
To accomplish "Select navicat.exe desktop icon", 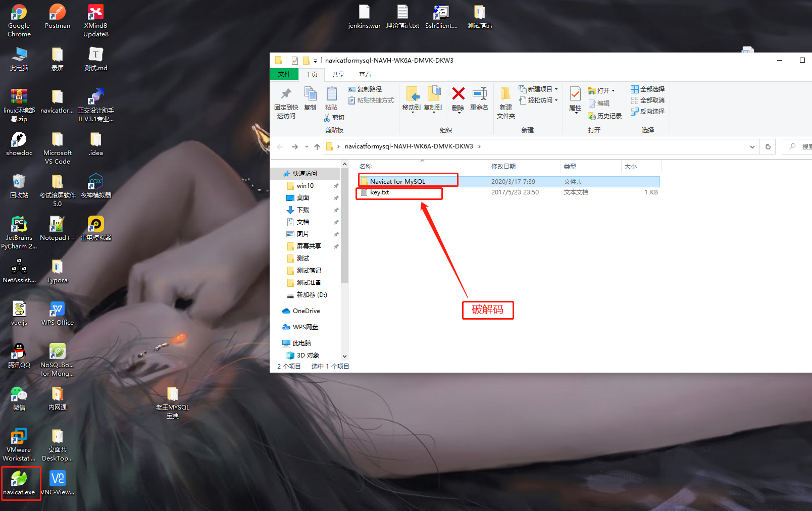I will coord(19,483).
